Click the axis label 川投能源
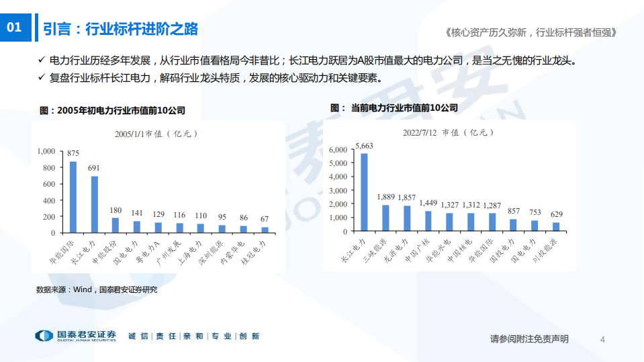644x362 pixels. [x=545, y=251]
